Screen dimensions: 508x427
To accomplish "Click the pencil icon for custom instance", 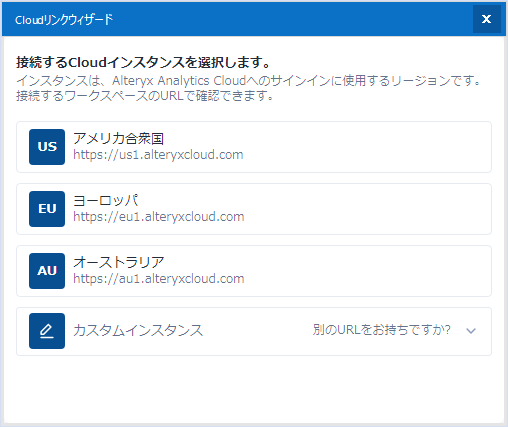I will (x=47, y=331).
